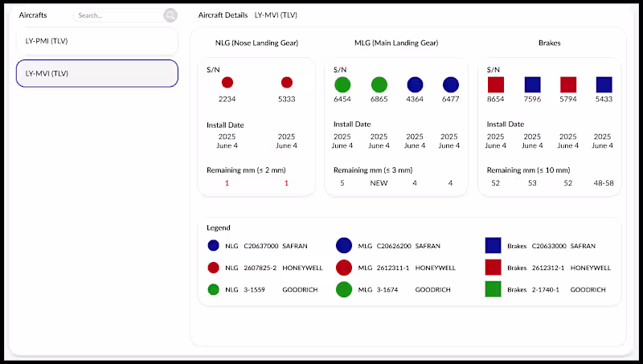Click legend part number 2612311-1
643x364 pixels.
click(x=393, y=268)
